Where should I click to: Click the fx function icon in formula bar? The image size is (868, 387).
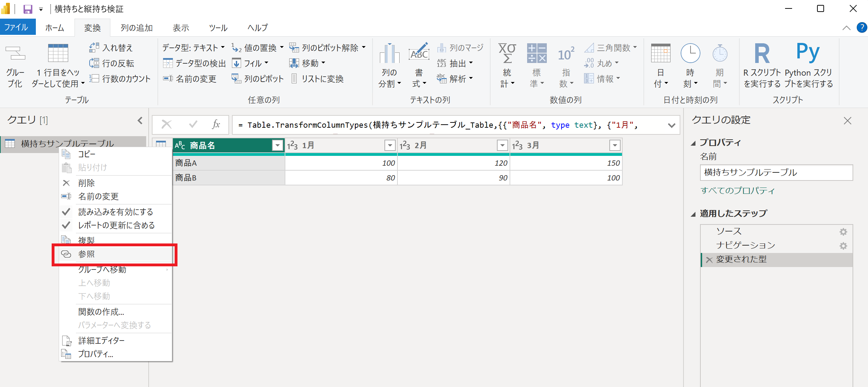click(216, 125)
